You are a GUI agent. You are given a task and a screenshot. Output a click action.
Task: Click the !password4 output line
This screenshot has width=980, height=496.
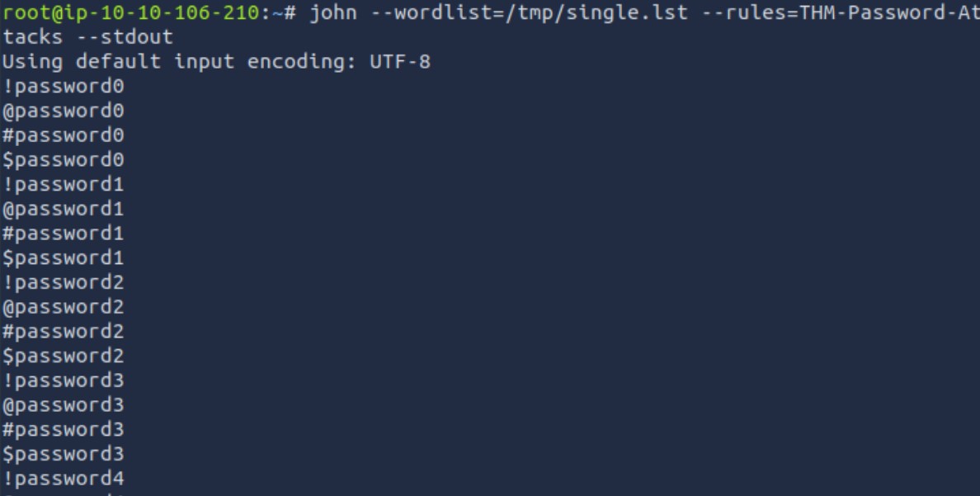(64, 479)
